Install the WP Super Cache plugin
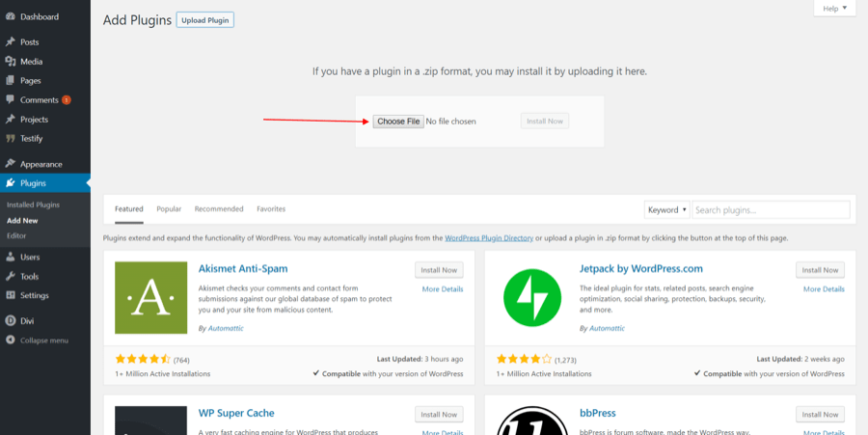868x435 pixels. pos(439,415)
